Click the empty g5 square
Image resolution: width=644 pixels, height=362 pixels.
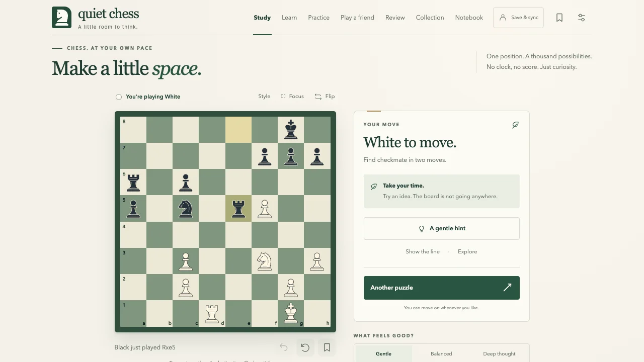291,208
